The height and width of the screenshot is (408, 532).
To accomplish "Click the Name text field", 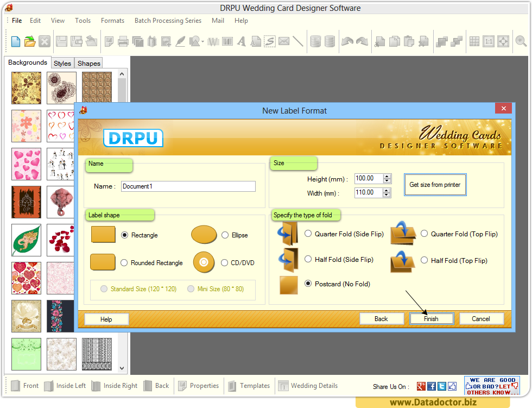I will pos(188,186).
